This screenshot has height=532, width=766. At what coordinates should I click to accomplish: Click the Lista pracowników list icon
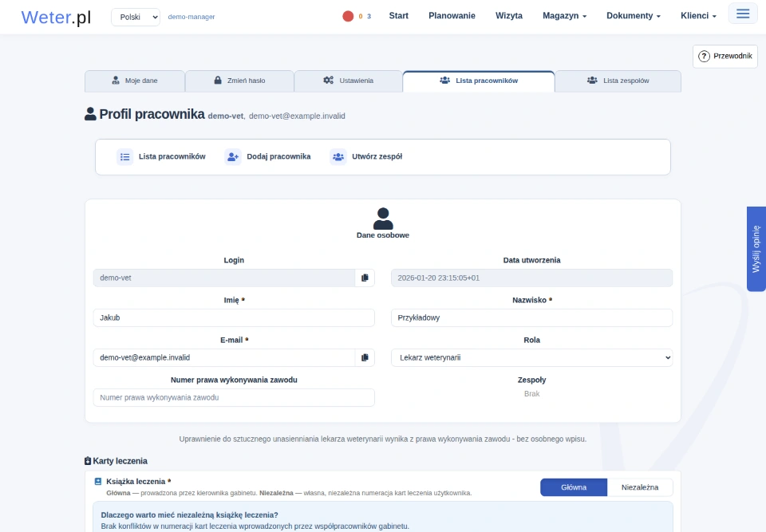(125, 157)
